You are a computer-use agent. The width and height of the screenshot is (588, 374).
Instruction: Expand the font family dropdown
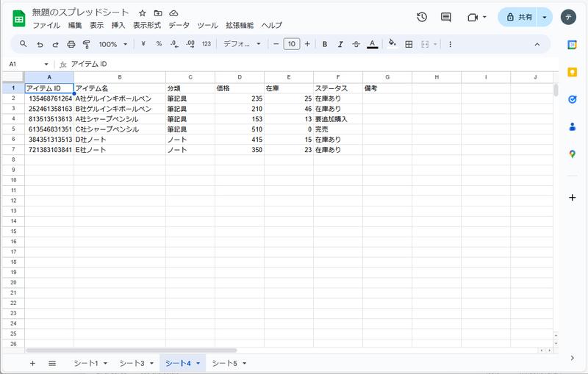click(x=242, y=44)
